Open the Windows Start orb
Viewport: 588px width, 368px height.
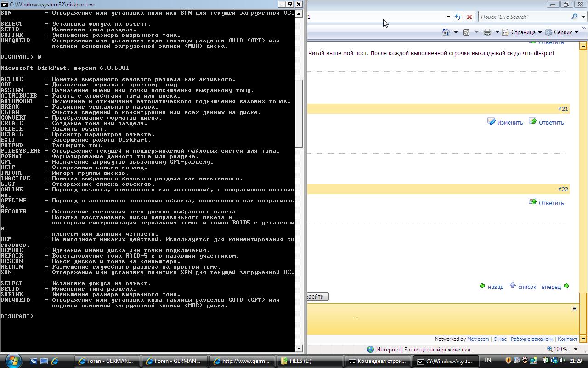click(x=12, y=361)
